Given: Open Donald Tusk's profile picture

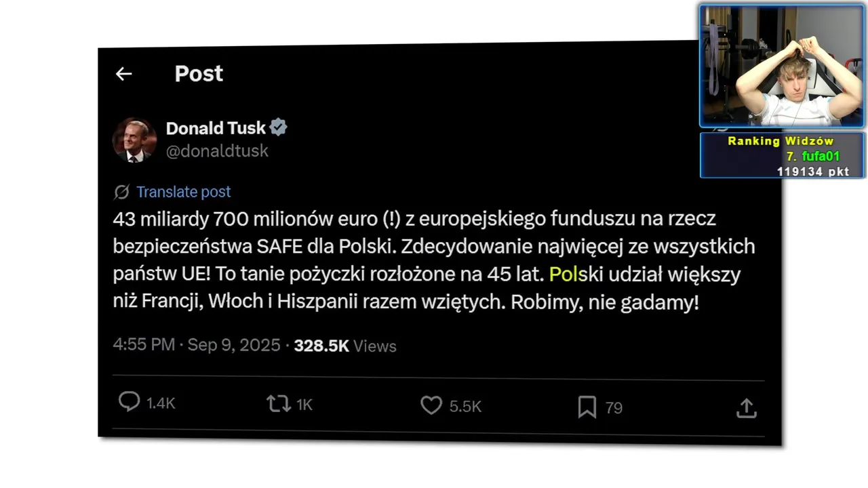Looking at the screenshot, I should click(134, 140).
